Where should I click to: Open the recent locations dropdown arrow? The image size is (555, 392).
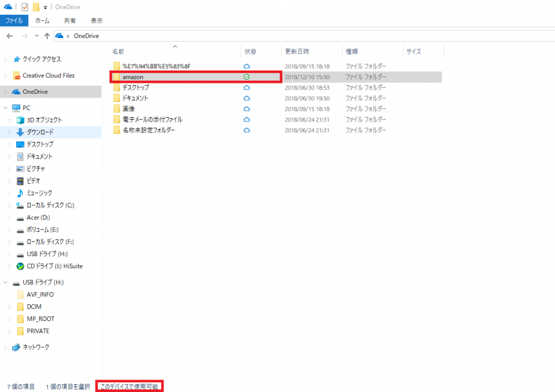pyautogui.click(x=36, y=36)
